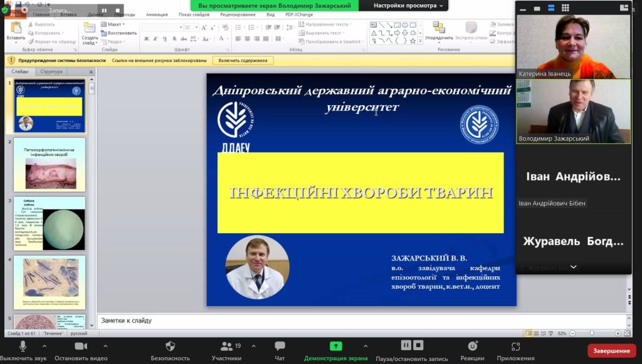The width and height of the screenshot is (642, 364).
Task: Click the green Share Screen arrow icon
Action: coord(336,346)
